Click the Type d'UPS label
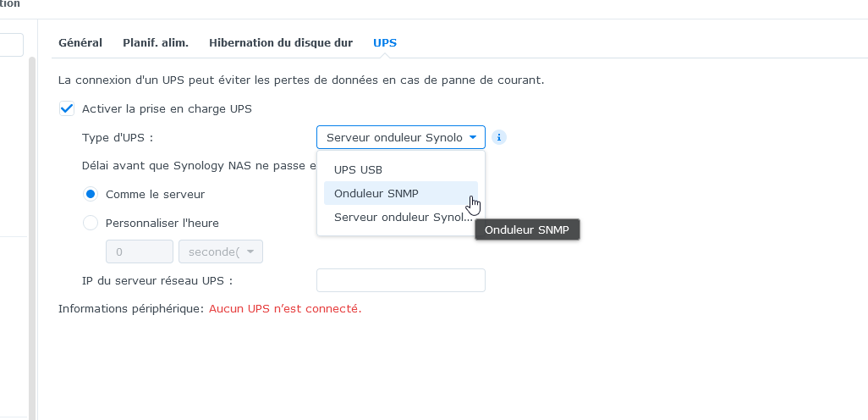Image resolution: width=868 pixels, height=420 pixels. (118, 137)
